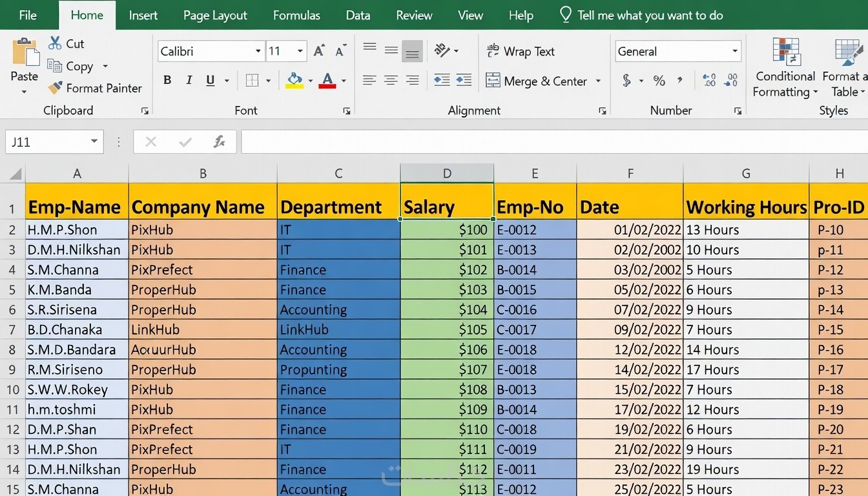Expand the Paste options arrow
This screenshot has width=868, height=496.
[x=25, y=91]
